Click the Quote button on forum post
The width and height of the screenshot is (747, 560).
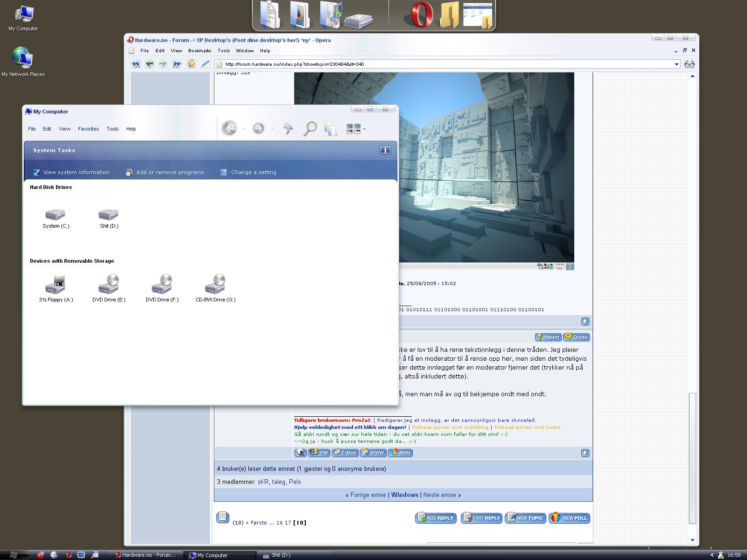[577, 337]
